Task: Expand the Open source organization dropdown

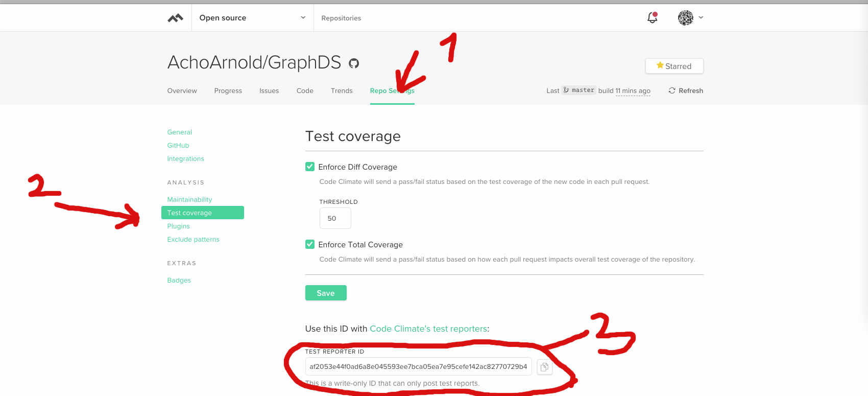Action: click(253, 18)
